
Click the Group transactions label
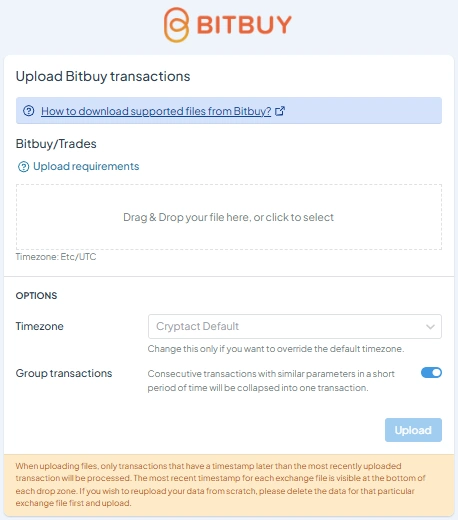click(x=64, y=373)
